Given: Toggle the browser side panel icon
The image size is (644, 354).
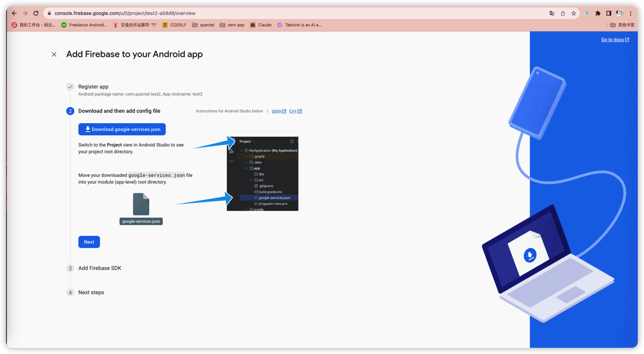Looking at the screenshot, I should click(609, 13).
